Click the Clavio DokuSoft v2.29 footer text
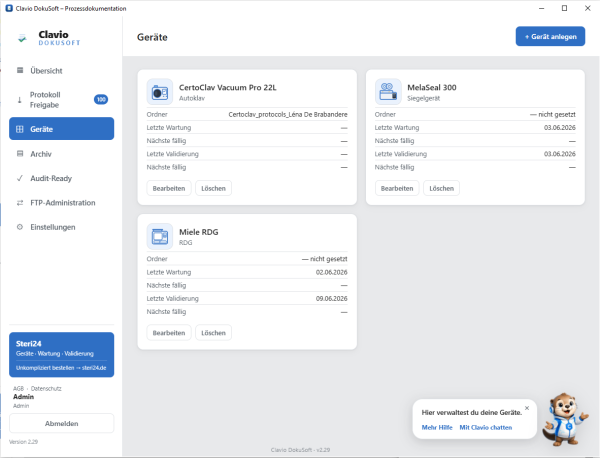 coord(300,450)
